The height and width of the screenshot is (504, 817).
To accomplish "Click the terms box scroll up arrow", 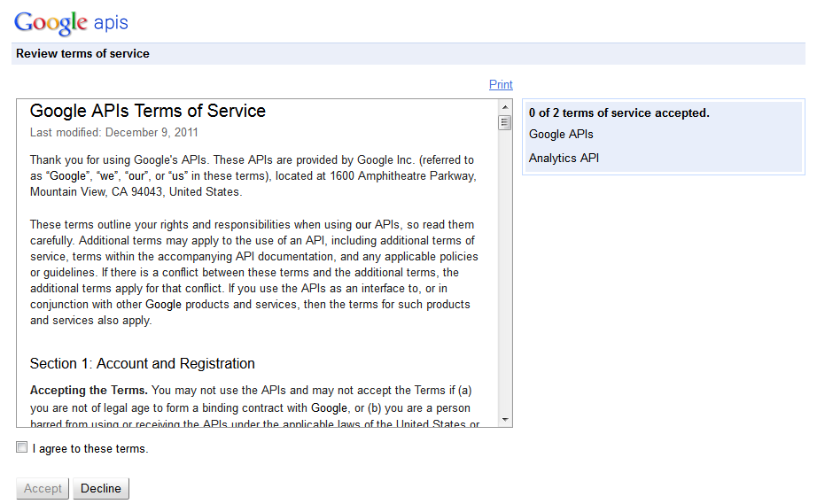I will pyautogui.click(x=505, y=107).
